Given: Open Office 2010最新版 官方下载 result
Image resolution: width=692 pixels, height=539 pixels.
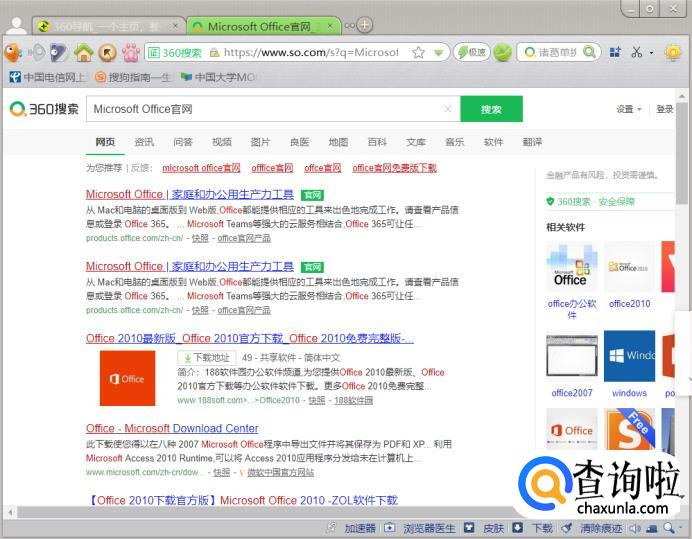Looking at the screenshot, I should pos(250,339).
